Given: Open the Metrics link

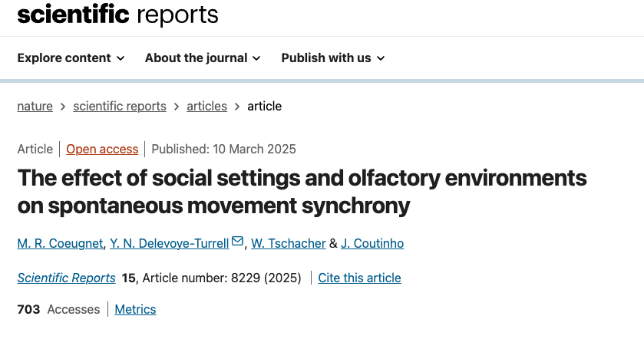Looking at the screenshot, I should (135, 309).
